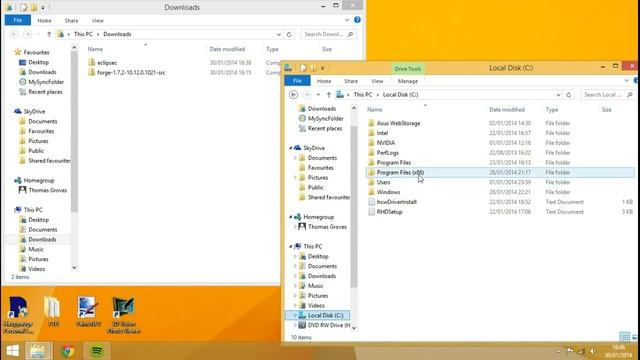640x360 pixels.
Task: Open Share tab in Downloads window
Action: pyautogui.click(x=71, y=20)
